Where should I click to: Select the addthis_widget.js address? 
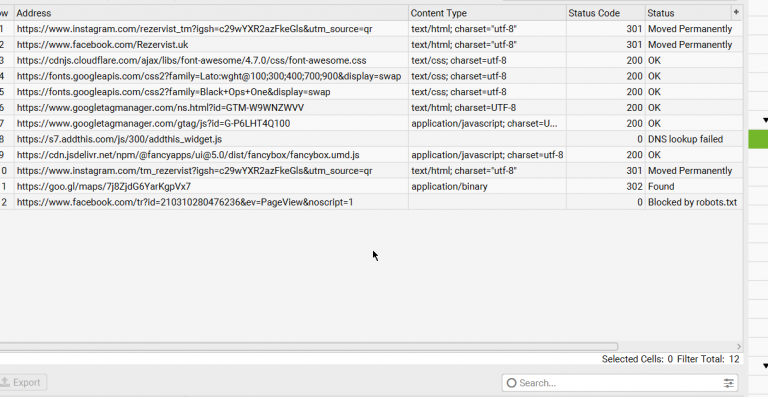tap(119, 139)
